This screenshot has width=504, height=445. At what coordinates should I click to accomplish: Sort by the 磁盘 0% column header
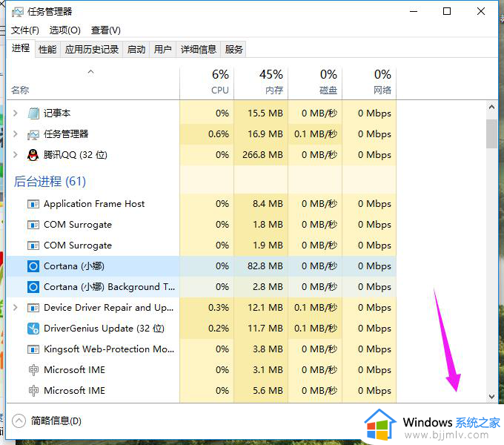(315, 82)
